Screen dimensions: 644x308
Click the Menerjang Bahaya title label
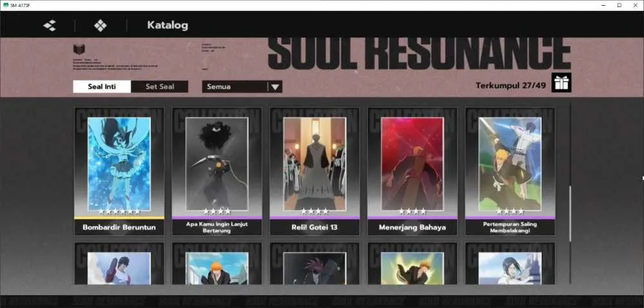point(412,227)
